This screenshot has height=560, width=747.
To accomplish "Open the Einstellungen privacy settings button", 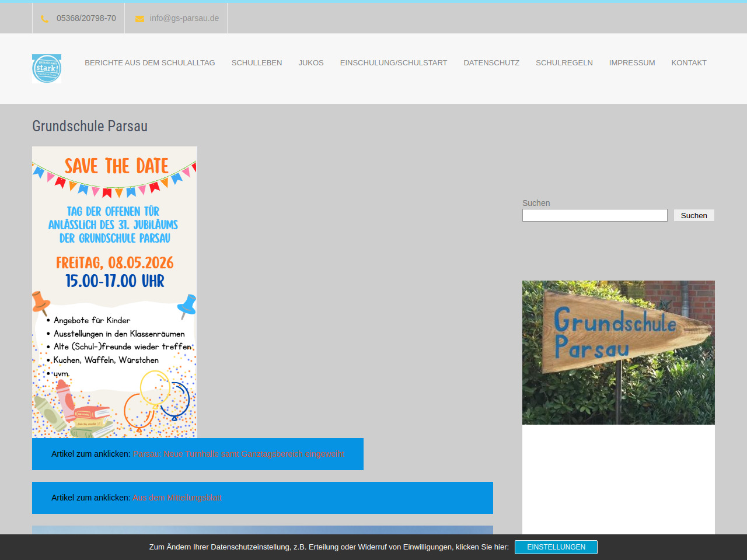I will click(556, 547).
